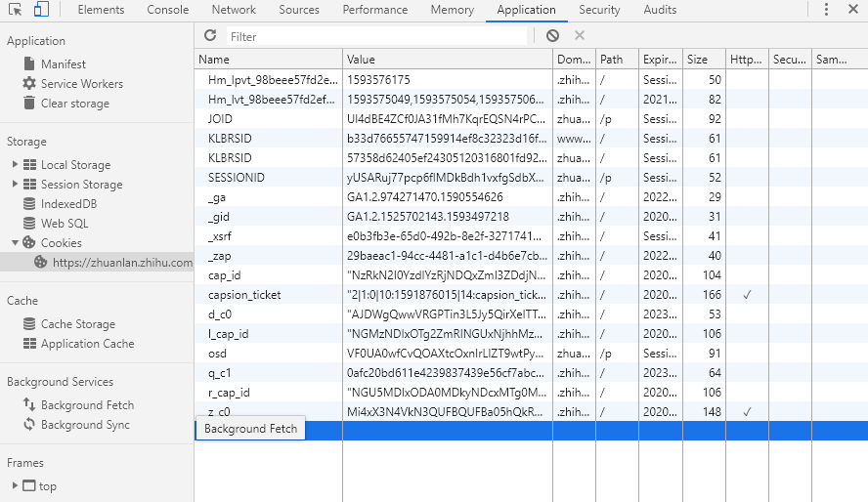
Task: Sort by the Secure column header
Action: point(790,60)
